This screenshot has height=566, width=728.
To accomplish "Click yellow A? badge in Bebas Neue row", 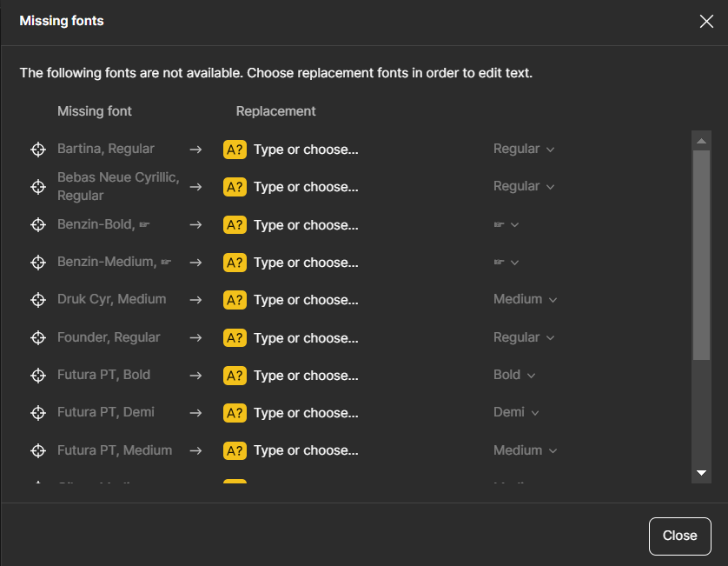I will point(235,187).
